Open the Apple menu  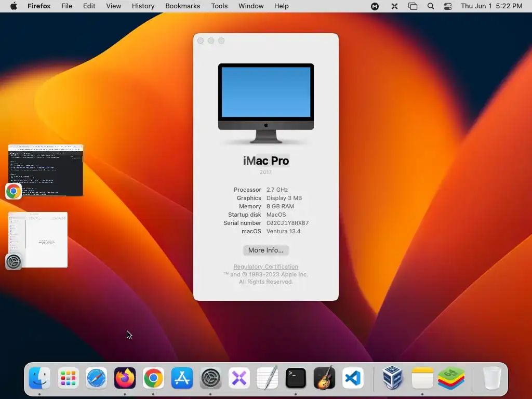click(14, 6)
